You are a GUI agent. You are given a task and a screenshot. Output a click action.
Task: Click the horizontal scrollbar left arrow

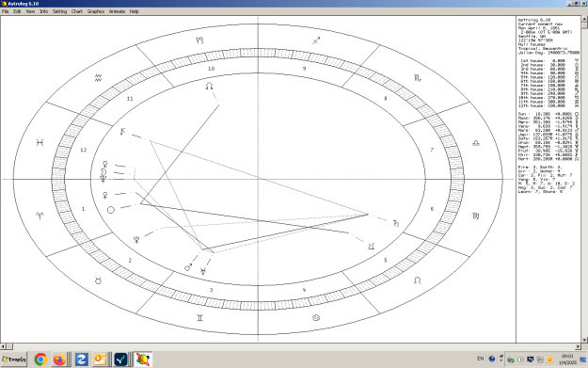point(3,346)
